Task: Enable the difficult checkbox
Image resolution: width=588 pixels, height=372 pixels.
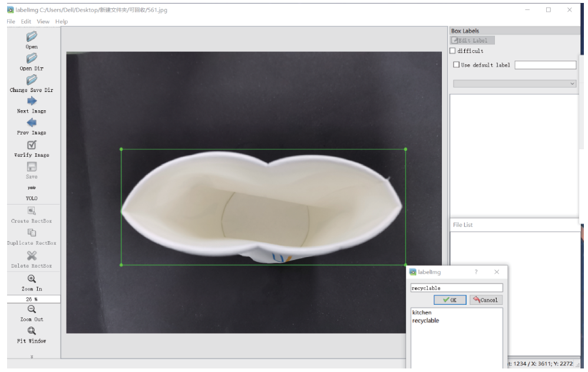Action: coord(453,51)
